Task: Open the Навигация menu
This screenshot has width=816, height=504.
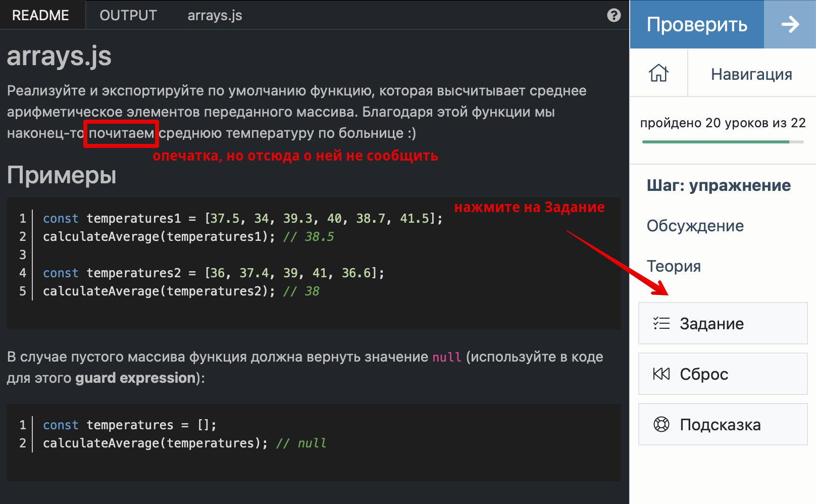Action: [x=751, y=74]
